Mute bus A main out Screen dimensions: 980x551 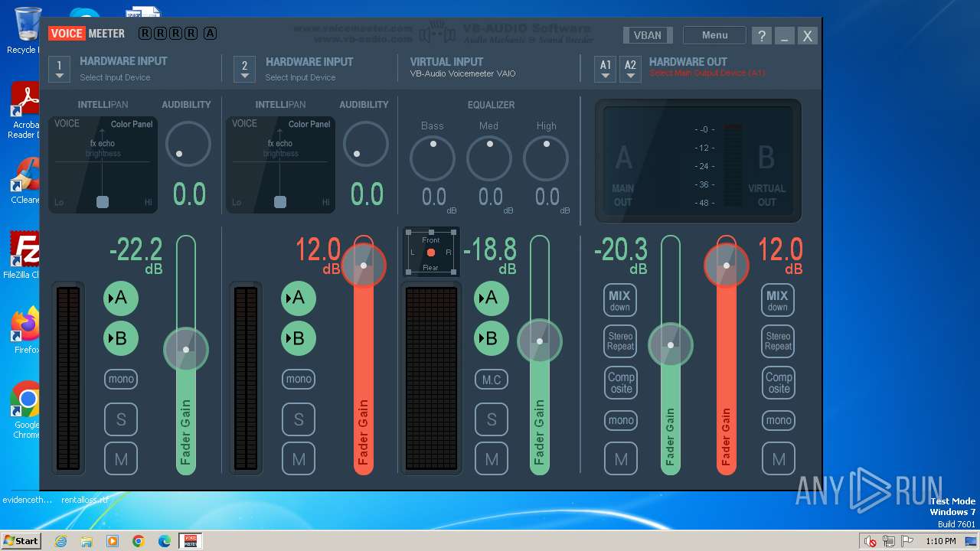621,459
